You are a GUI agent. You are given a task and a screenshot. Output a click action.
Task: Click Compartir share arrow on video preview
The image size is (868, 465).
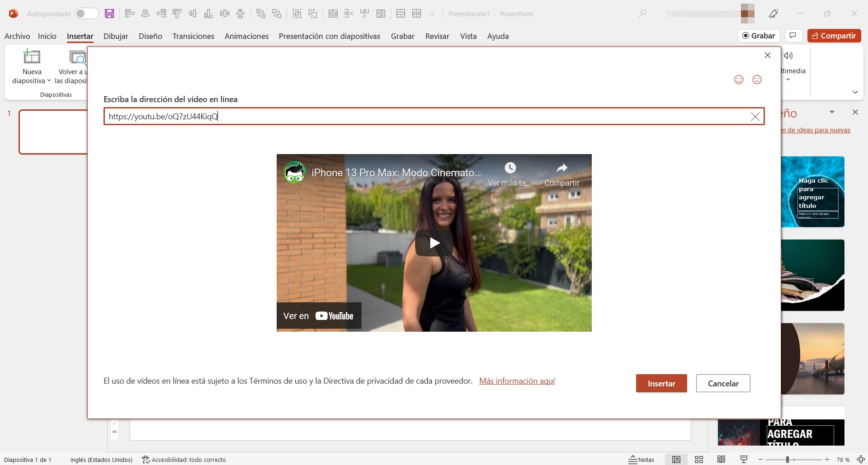(561, 174)
